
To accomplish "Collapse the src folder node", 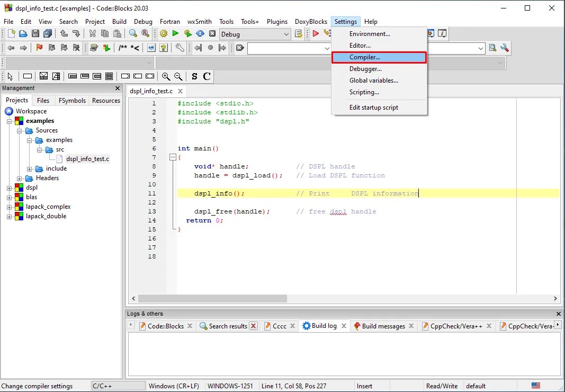I will point(40,150).
